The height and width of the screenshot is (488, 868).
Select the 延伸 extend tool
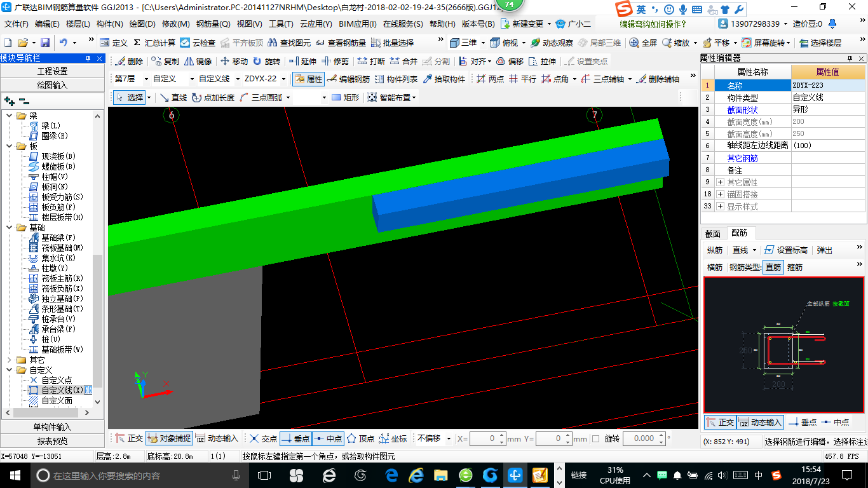[x=302, y=61]
